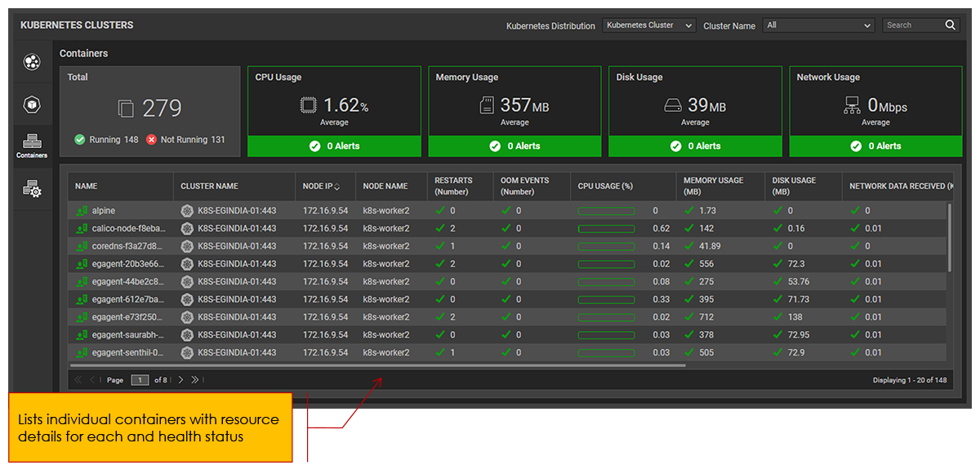Screen dimensions: 980x470
Task: Click the green Running status icon
Action: (x=79, y=140)
